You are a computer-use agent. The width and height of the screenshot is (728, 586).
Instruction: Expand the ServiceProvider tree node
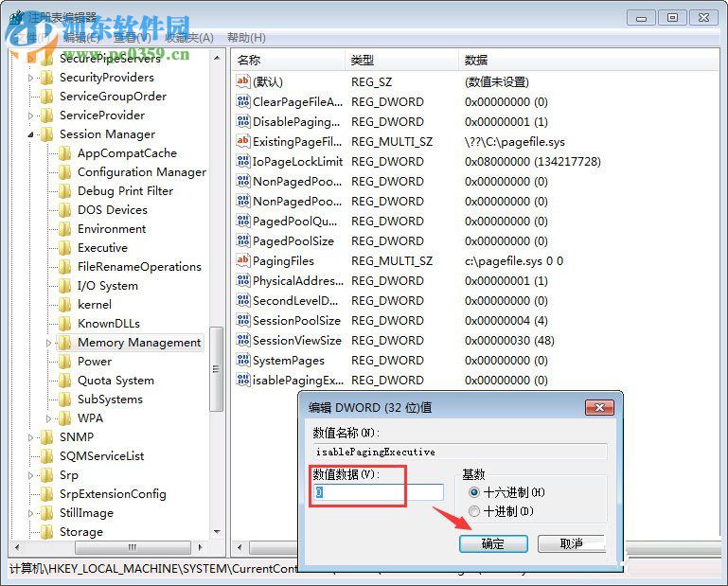click(30, 115)
